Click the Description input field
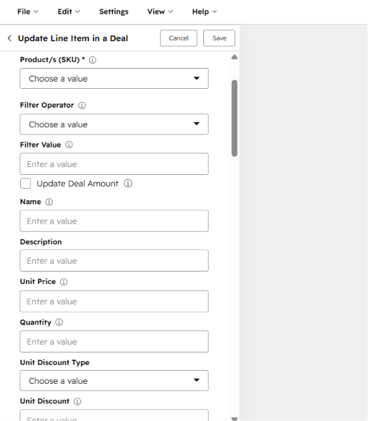 (x=114, y=260)
